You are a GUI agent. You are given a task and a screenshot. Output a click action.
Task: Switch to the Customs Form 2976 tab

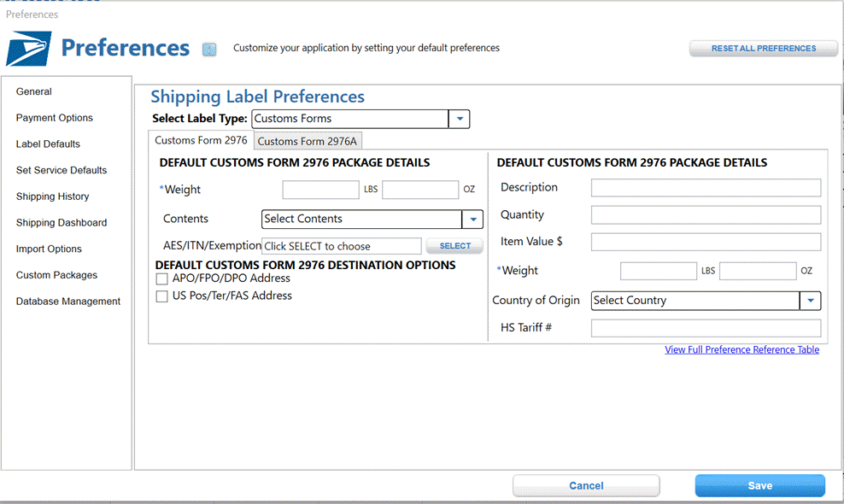[201, 141]
